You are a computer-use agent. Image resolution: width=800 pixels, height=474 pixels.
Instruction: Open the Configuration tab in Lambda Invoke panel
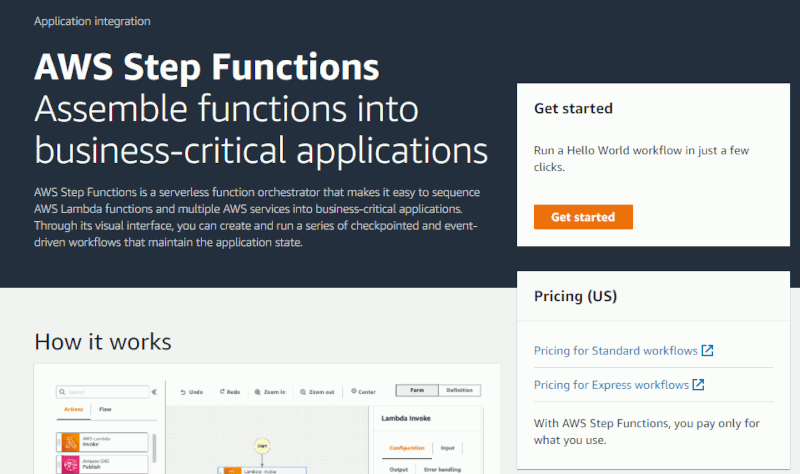(407, 448)
